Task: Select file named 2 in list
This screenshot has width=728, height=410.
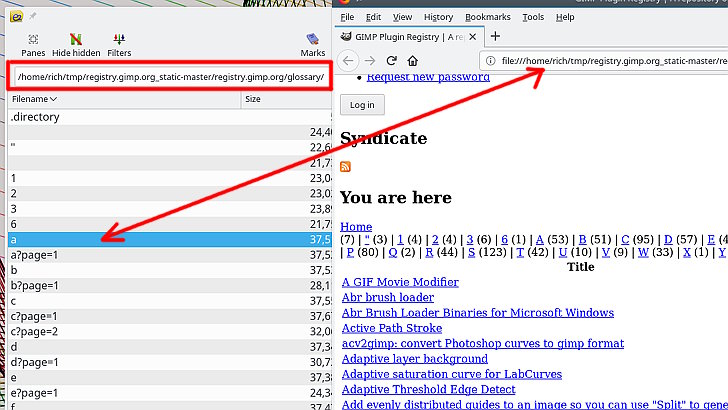Action: 169,194
